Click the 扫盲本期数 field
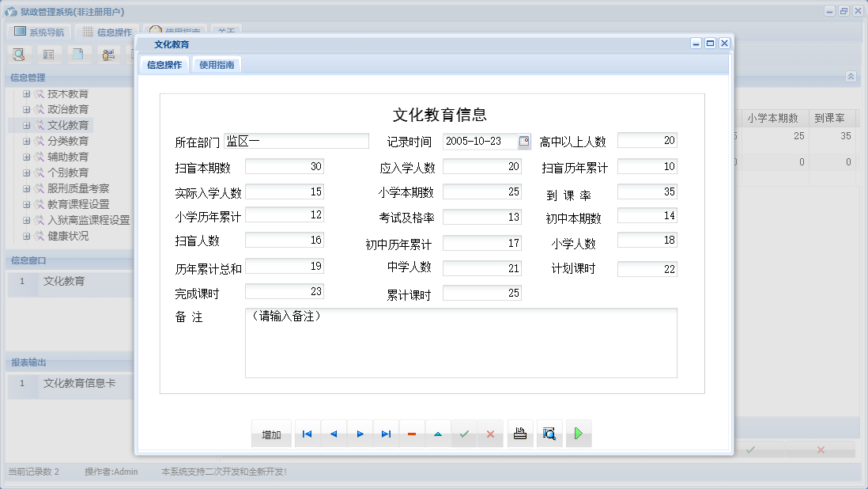The width and height of the screenshot is (868, 489). (x=285, y=167)
